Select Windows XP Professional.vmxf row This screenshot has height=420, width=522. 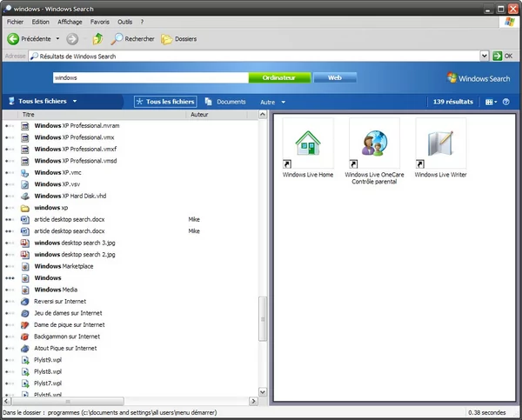[130, 149]
